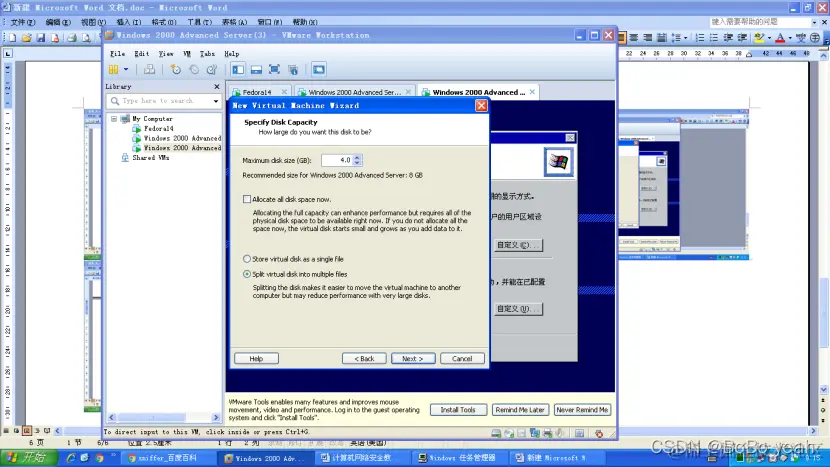The image size is (830, 467).
Task: Toggle the library sidebar view icon
Action: (238, 69)
